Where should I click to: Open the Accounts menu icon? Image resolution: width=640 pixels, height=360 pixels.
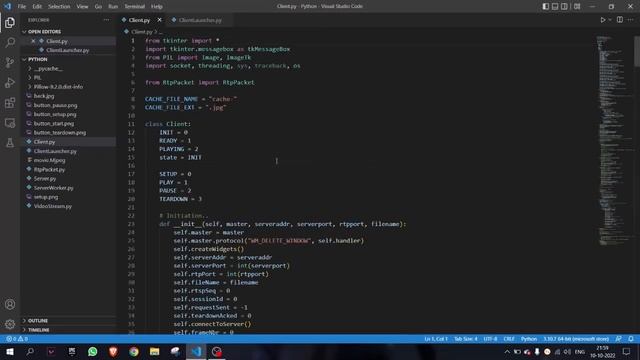10,304
